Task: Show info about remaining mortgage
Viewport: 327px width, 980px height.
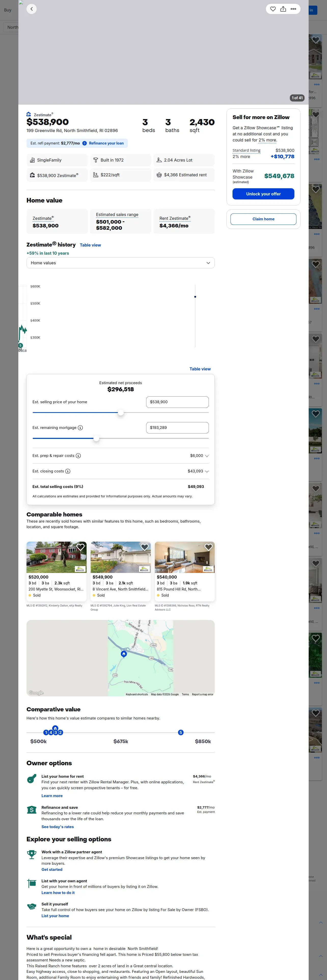Action: (x=80, y=428)
